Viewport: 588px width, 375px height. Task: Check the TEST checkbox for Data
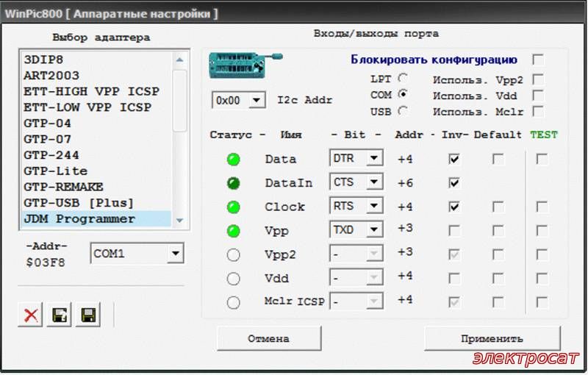click(542, 159)
